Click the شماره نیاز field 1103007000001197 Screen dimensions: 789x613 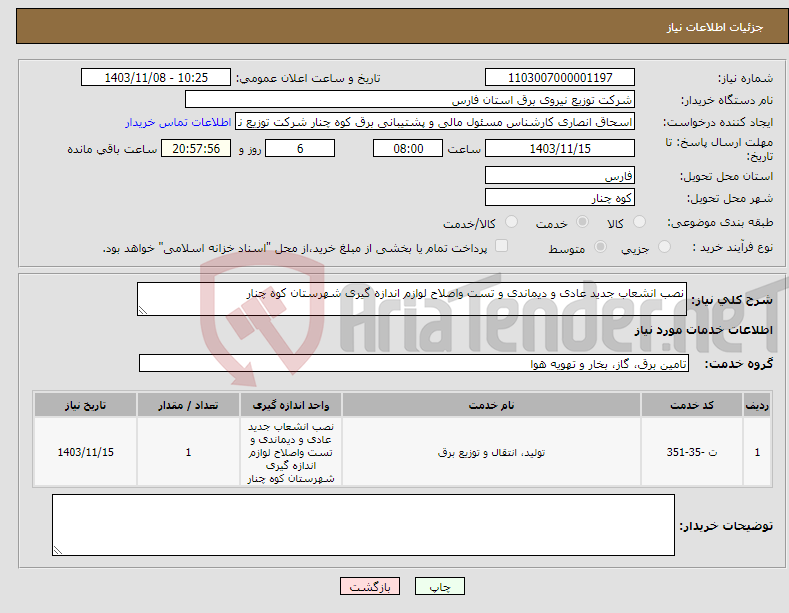[560, 78]
